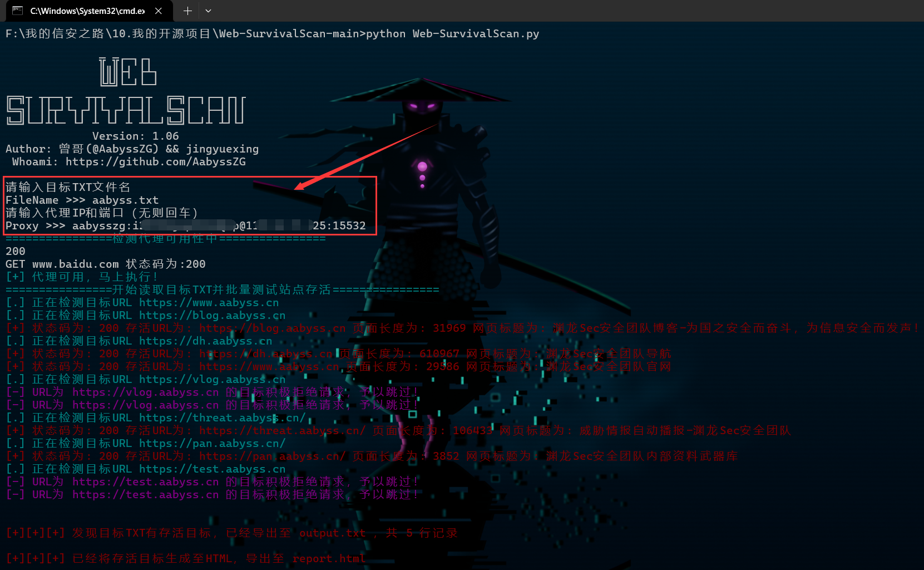Click the 'report.html' file name
The width and height of the screenshot is (924, 570).
point(329,558)
